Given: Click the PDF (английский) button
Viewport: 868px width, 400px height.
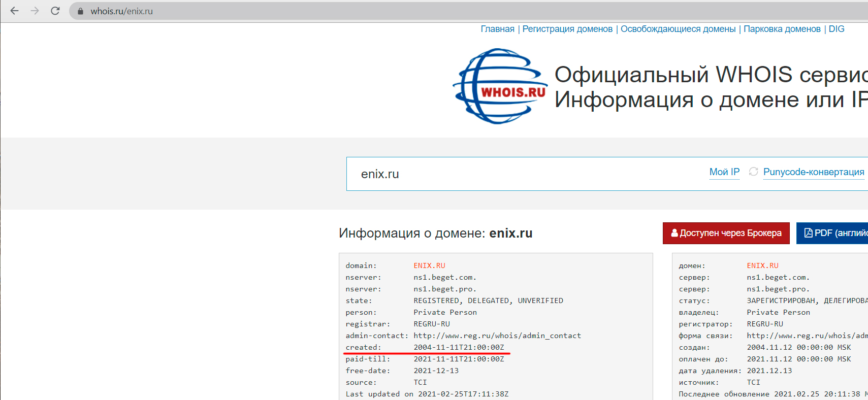Looking at the screenshot, I should [x=832, y=233].
